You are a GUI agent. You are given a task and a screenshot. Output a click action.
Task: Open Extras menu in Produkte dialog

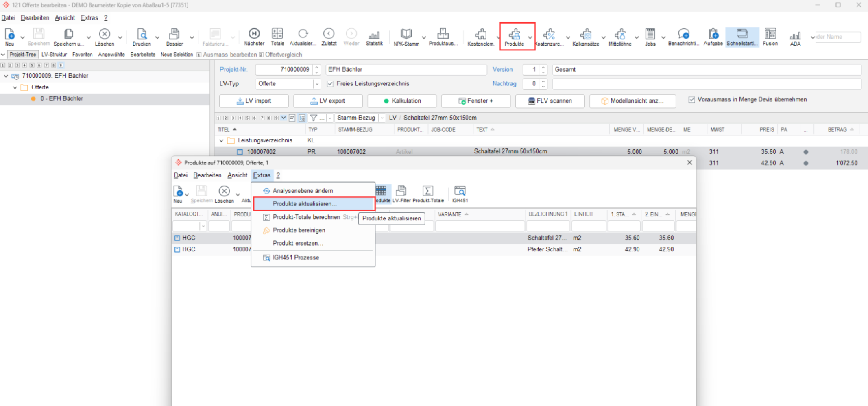click(262, 175)
